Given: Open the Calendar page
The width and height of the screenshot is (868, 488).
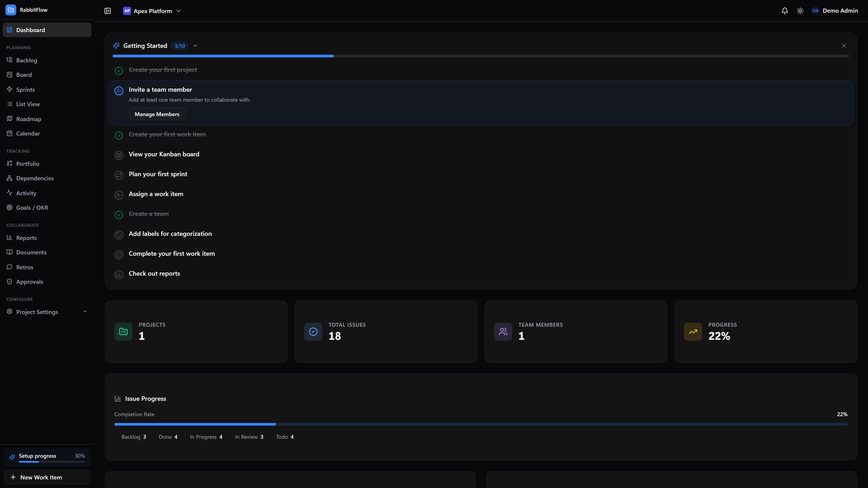Looking at the screenshot, I should [x=47, y=133].
